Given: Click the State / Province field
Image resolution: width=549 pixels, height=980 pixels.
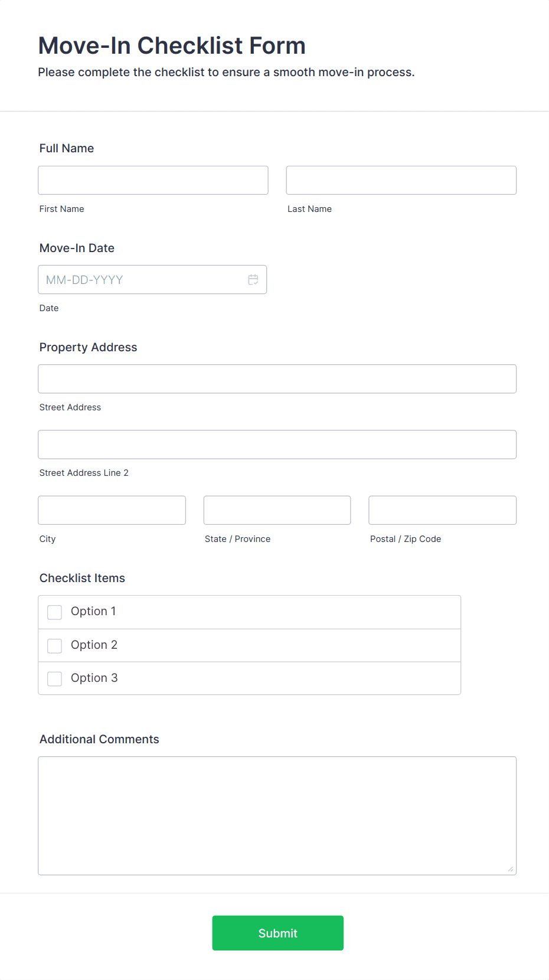Looking at the screenshot, I should click(277, 509).
